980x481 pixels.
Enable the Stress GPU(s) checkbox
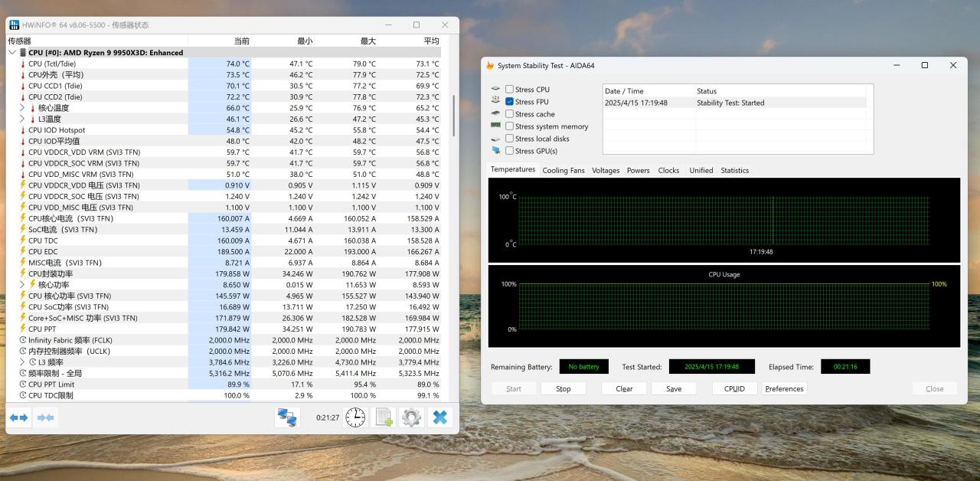click(509, 151)
